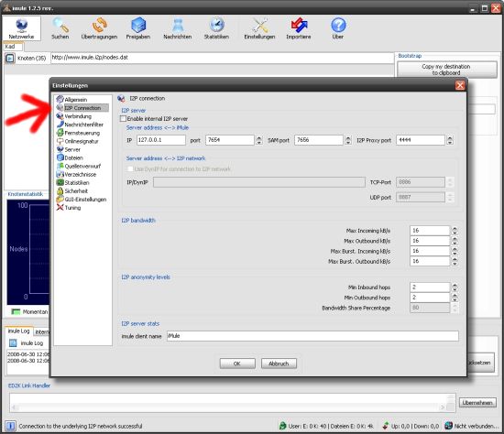
Task: Click the Momentan legend icon
Action: 16,311
